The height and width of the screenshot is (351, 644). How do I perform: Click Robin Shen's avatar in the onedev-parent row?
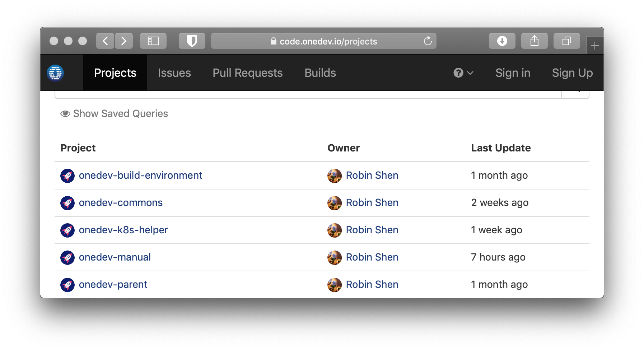(x=335, y=285)
